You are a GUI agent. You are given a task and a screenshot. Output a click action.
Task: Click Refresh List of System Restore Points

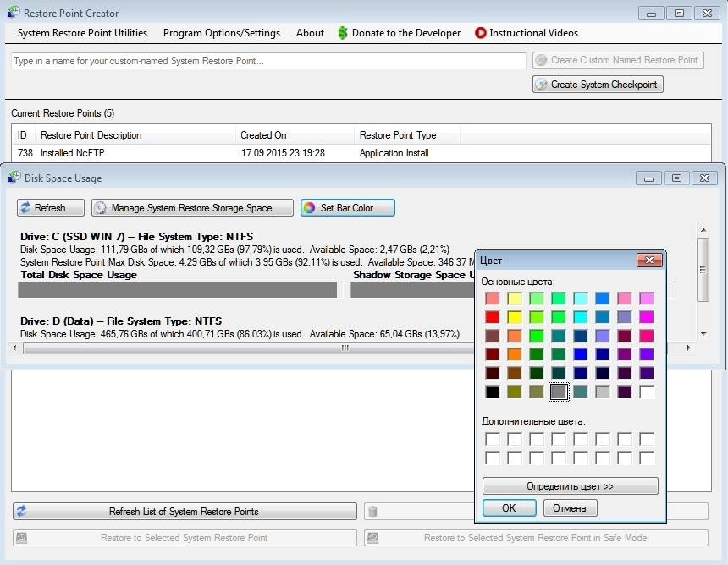tap(185, 511)
